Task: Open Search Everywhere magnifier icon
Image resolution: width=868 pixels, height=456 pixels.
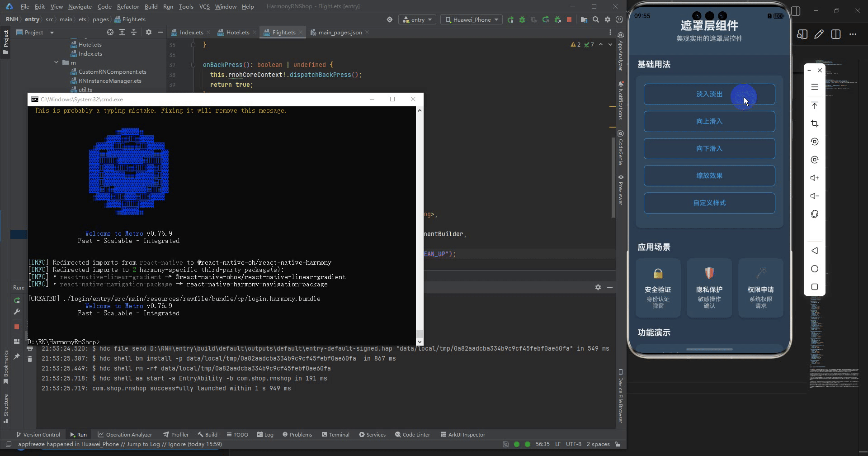Action: 596,19
